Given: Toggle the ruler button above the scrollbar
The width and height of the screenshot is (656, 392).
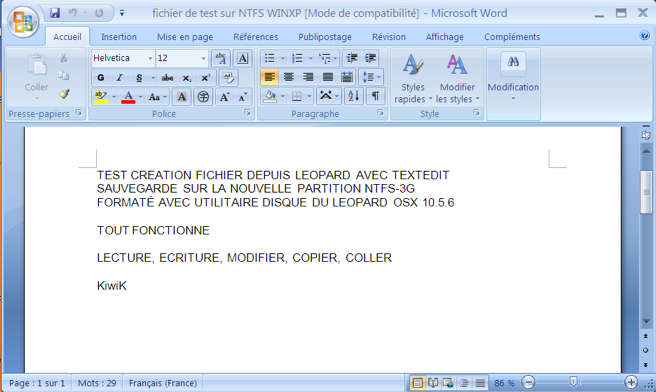Looking at the screenshot, I should pyautogui.click(x=646, y=135).
